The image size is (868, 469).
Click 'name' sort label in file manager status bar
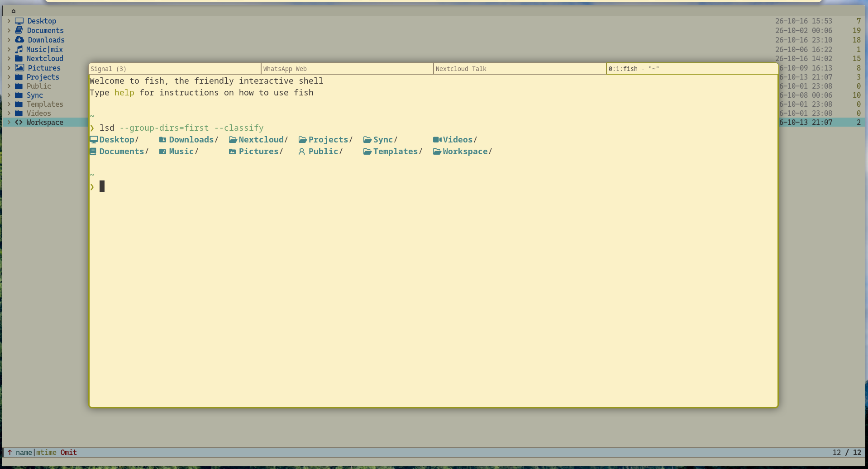[24, 452]
